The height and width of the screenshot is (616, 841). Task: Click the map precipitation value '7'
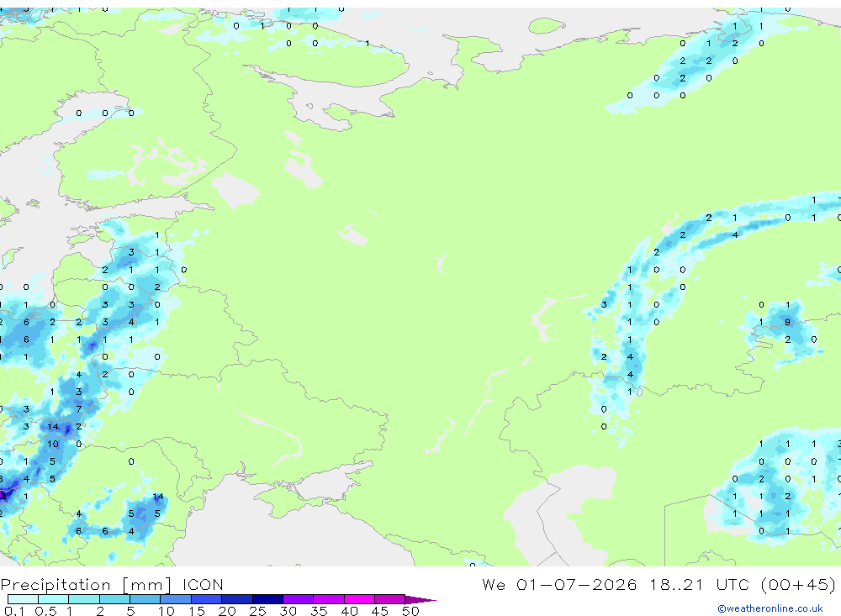(x=79, y=409)
